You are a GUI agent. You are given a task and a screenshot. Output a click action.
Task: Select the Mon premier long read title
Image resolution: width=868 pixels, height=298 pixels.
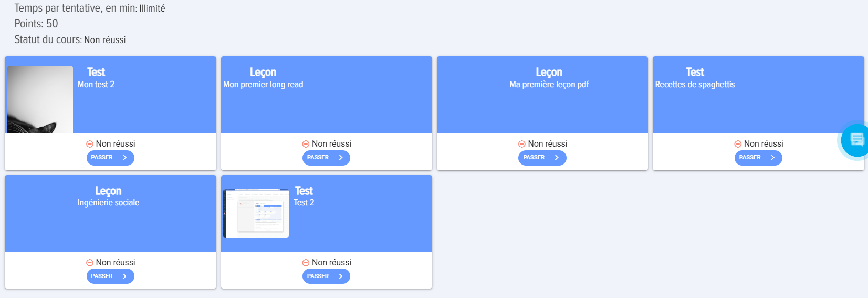click(263, 85)
